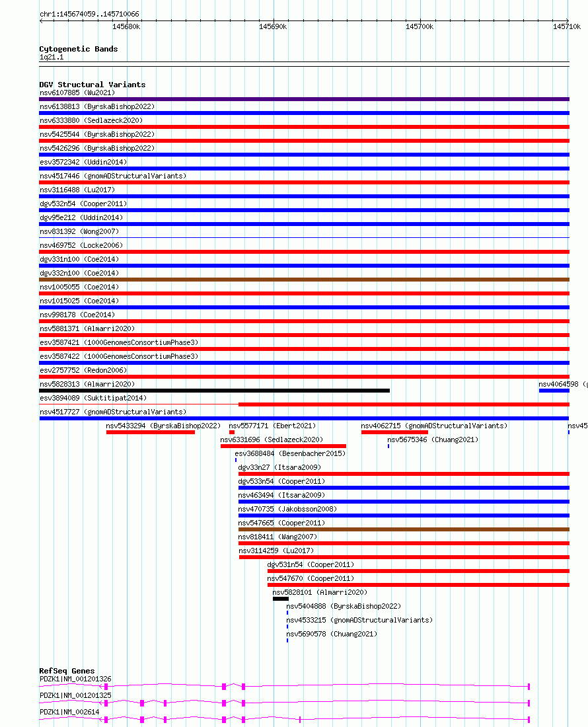Click nsv4533215 (gnomADStructuralVariants) label

(x=359, y=621)
